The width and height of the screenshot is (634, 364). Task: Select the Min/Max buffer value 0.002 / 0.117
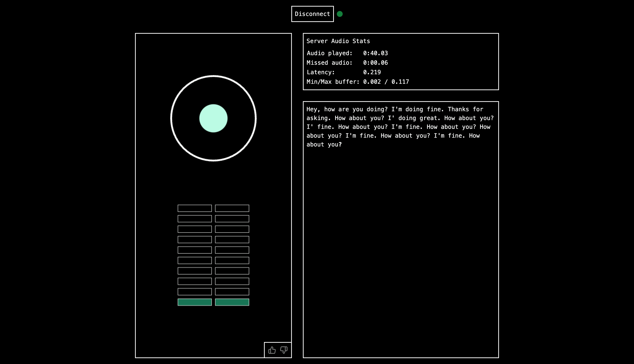coord(386,82)
